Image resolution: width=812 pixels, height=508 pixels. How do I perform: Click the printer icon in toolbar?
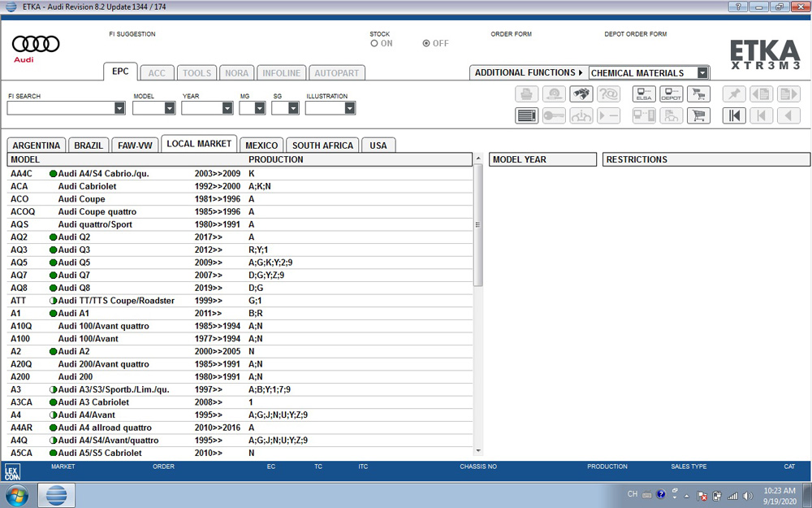[x=527, y=93]
